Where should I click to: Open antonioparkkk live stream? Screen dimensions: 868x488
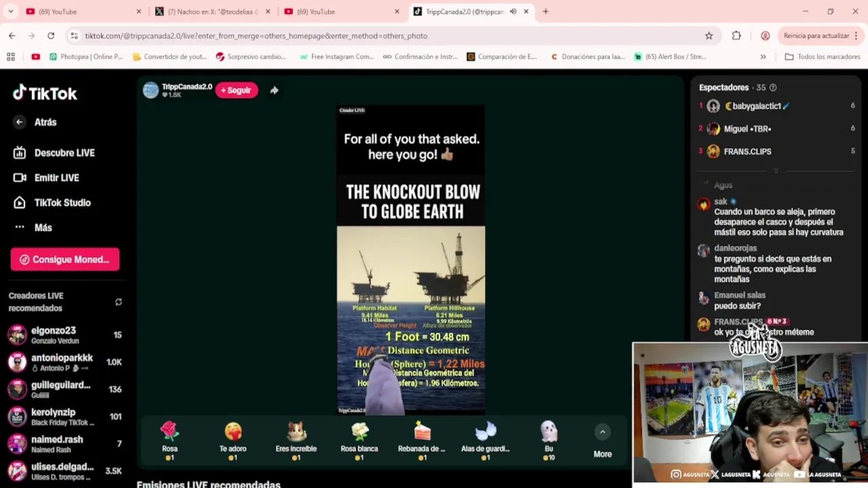pyautogui.click(x=64, y=362)
